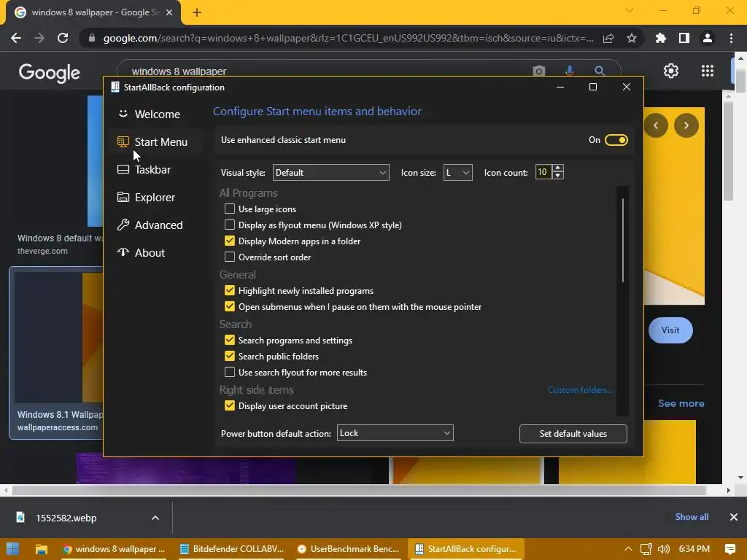Click the Icon count number field
747x560 pixels.
pyautogui.click(x=543, y=172)
